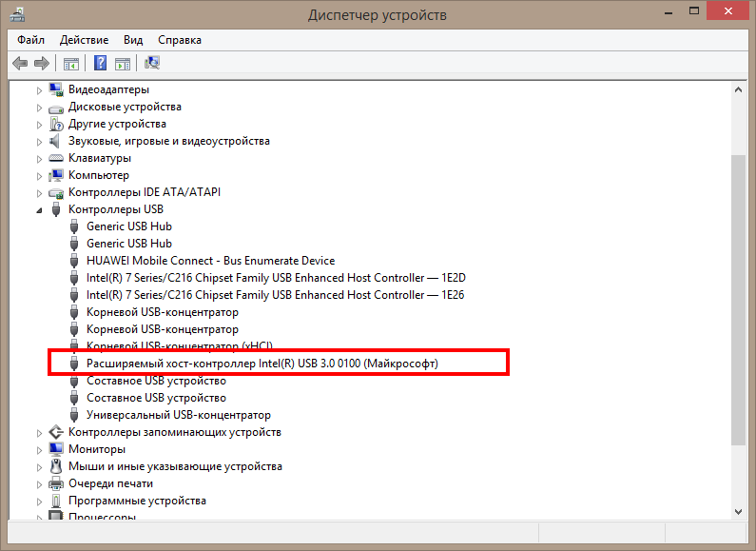Collapse the Контроллеры USB node
Viewport: 756px width, 551px height.
click(x=40, y=210)
